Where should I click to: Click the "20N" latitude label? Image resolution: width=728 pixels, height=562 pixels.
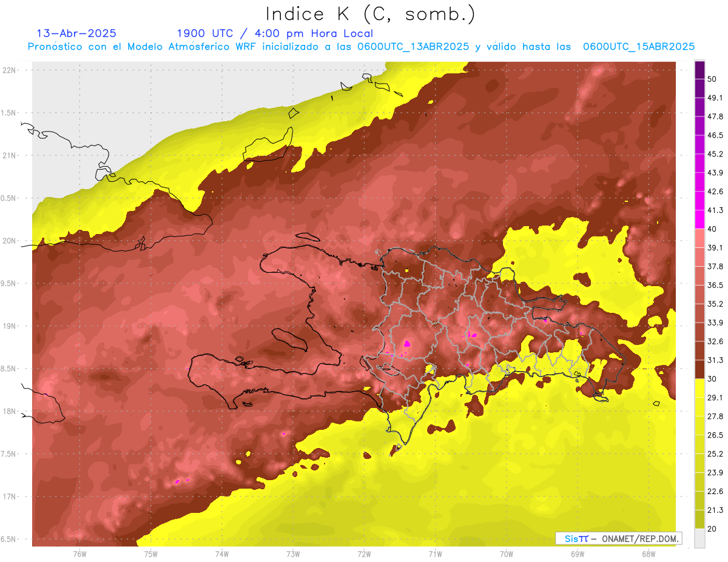(10, 241)
